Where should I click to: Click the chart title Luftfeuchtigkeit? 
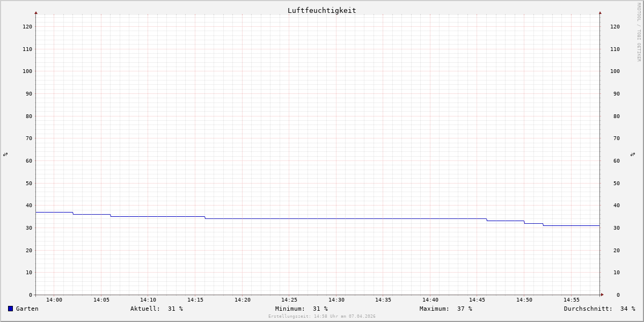point(321,10)
